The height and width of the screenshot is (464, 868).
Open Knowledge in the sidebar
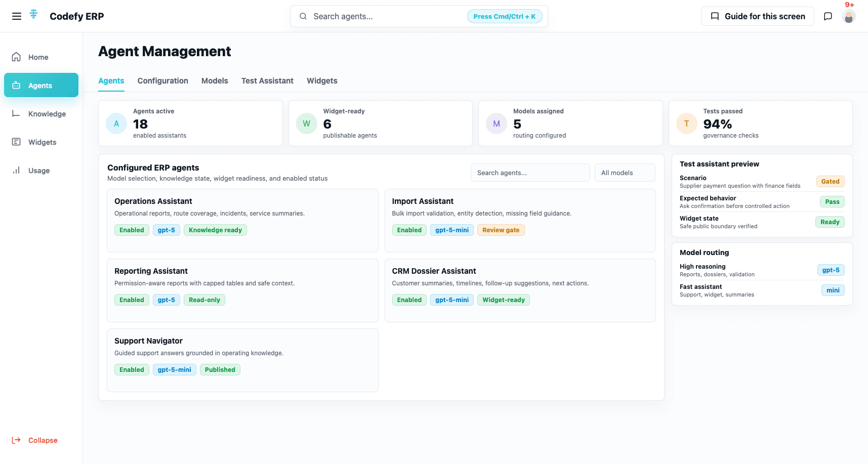pyautogui.click(x=41, y=114)
